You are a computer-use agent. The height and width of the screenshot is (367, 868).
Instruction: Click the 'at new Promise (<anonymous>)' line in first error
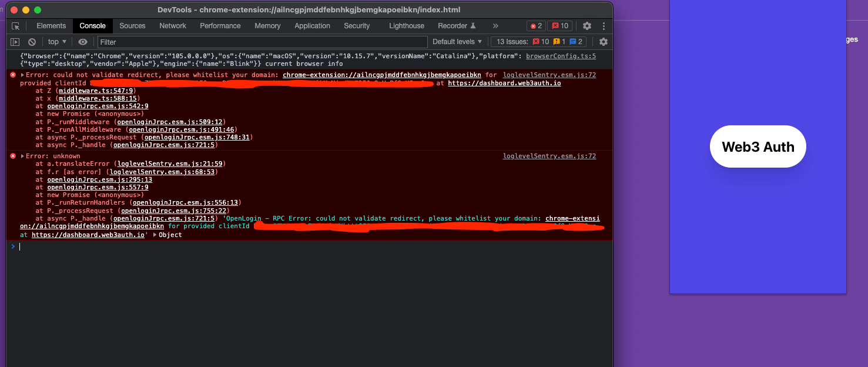[x=89, y=114]
